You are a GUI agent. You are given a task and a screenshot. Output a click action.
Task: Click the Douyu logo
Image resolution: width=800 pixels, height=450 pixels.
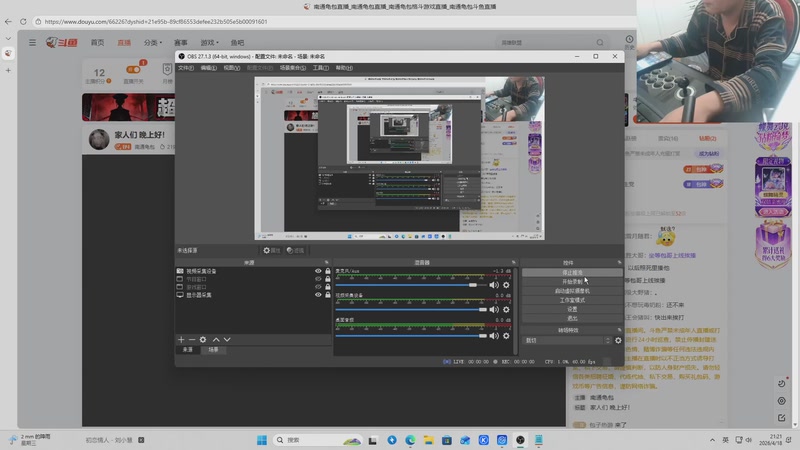62,43
